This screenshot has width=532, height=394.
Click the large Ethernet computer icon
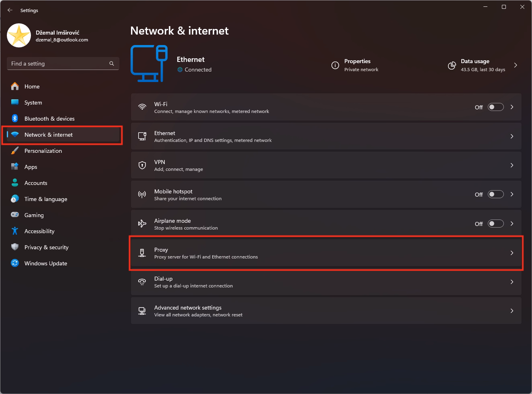tap(149, 64)
